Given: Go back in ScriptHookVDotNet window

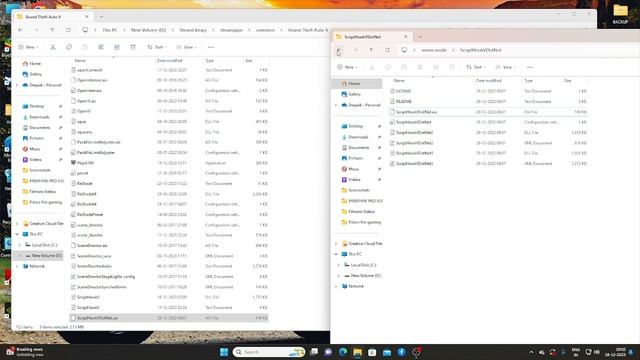Looking at the screenshot, I should pos(339,50).
